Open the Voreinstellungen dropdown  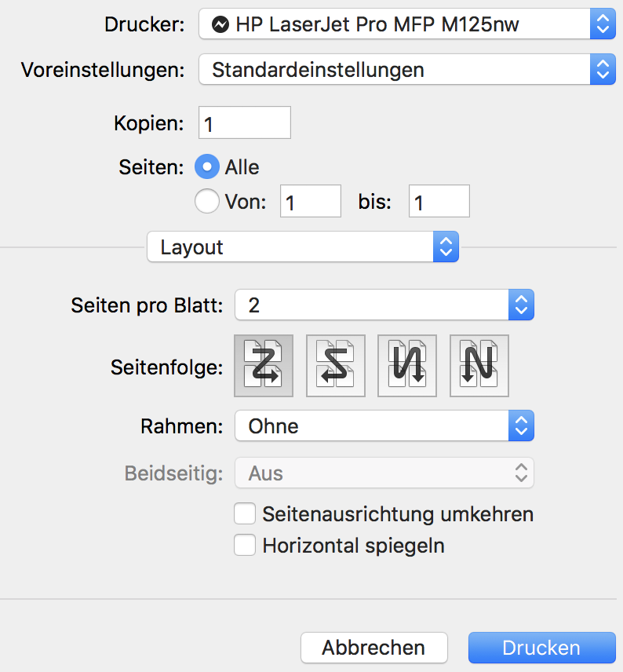[406, 69]
